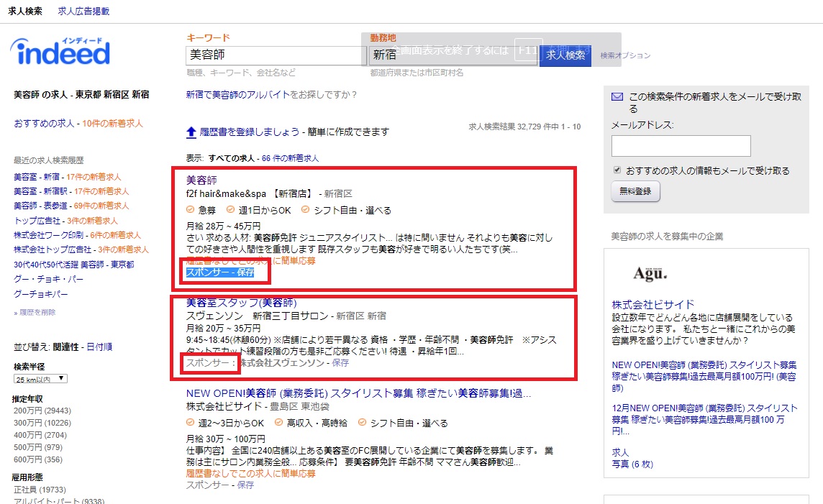Select history entry 美容師 - 表参道
The height and width of the screenshot is (504, 823).
[40, 206]
